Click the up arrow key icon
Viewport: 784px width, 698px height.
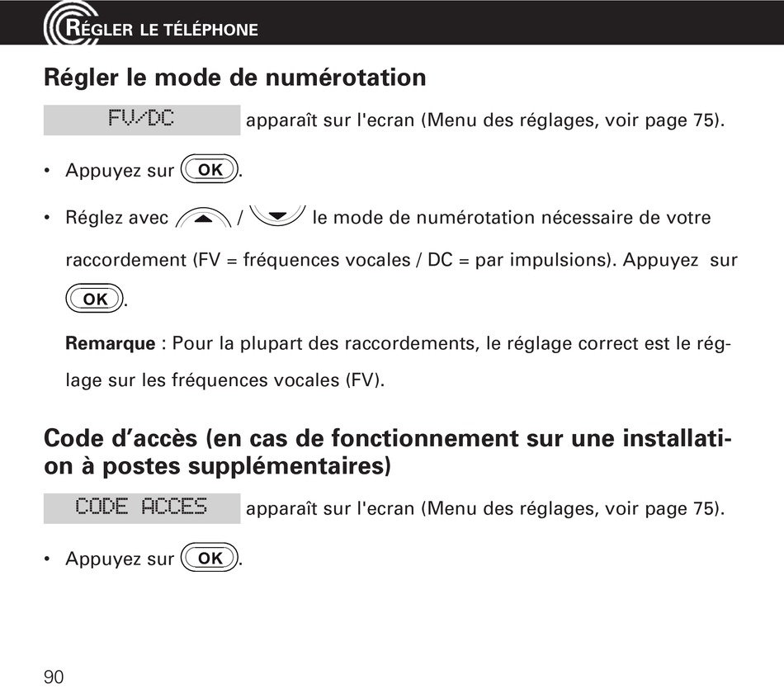coord(204,218)
